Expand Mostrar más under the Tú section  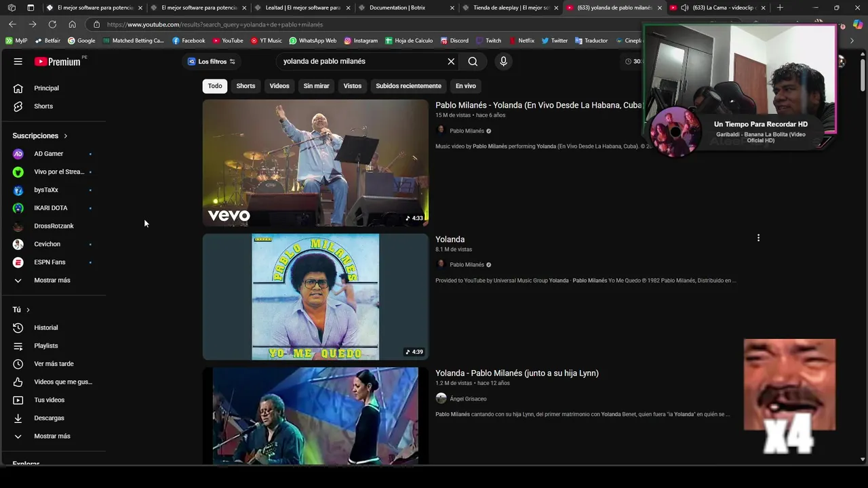(54, 436)
